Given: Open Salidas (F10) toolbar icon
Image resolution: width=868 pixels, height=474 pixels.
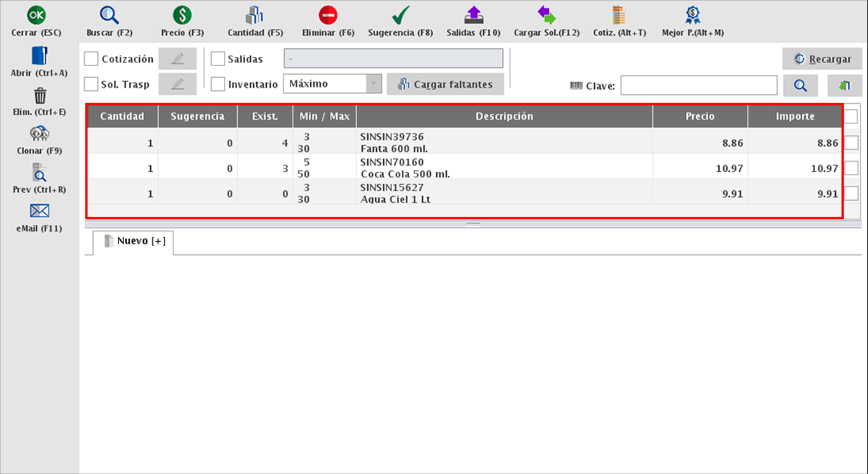Looking at the screenshot, I should pyautogui.click(x=473, y=15).
